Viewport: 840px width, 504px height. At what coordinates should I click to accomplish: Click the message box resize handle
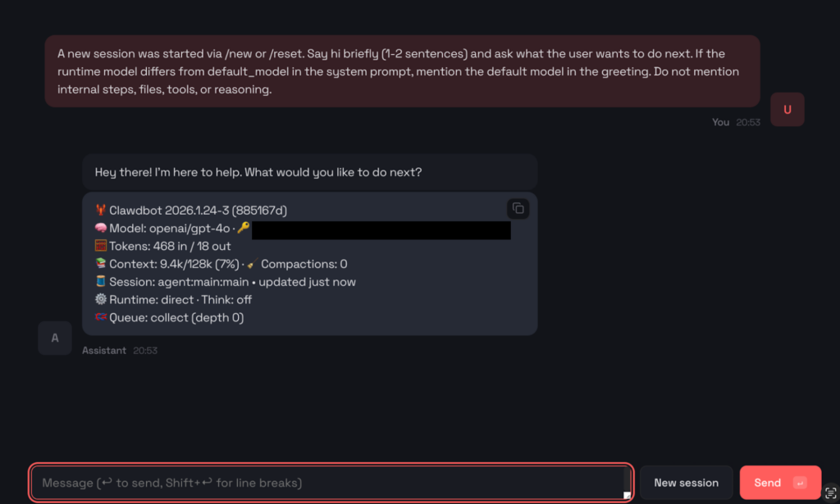(627, 495)
